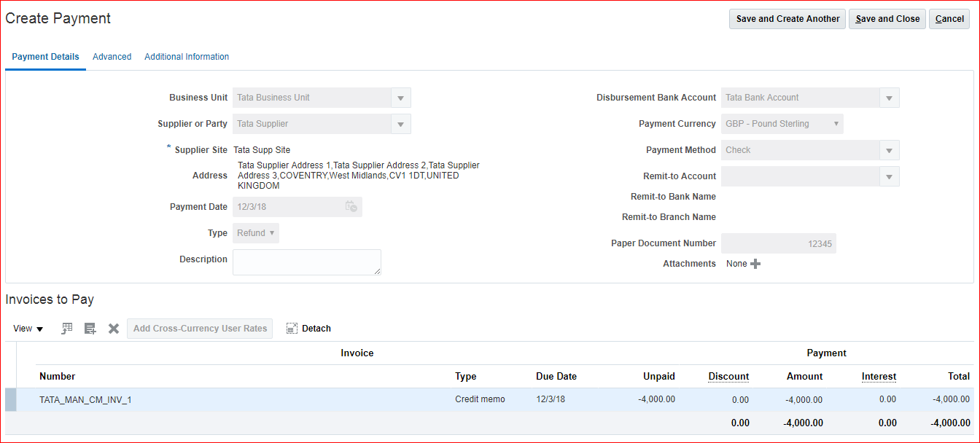Open the Payment Currency selector
Image resolution: width=980 pixels, height=443 pixels.
click(836, 124)
